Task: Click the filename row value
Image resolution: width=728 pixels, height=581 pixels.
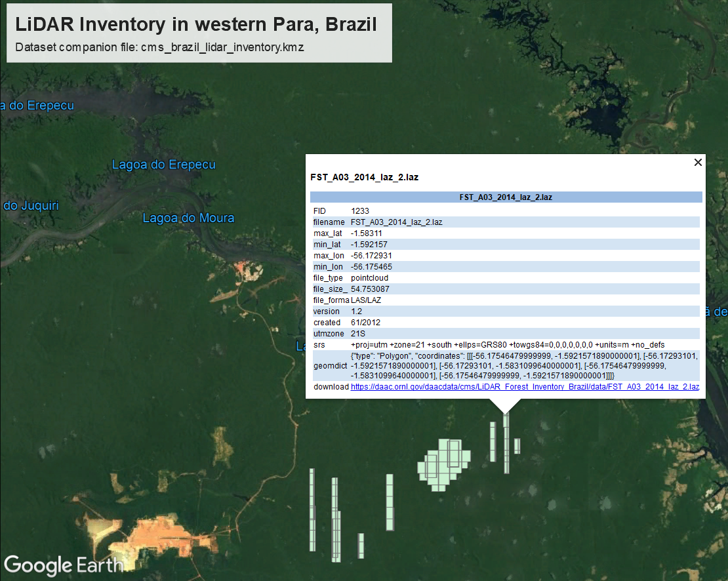Action: pyautogui.click(x=396, y=222)
